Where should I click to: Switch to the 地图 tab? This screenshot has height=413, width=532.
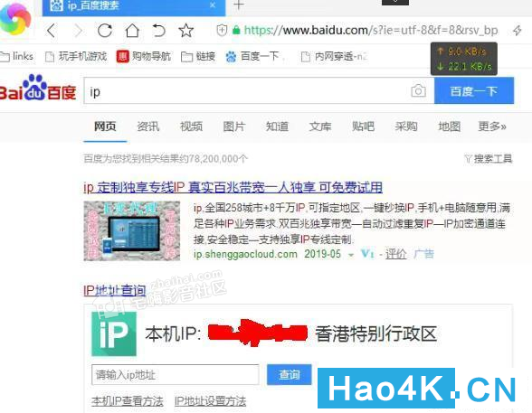449,127
